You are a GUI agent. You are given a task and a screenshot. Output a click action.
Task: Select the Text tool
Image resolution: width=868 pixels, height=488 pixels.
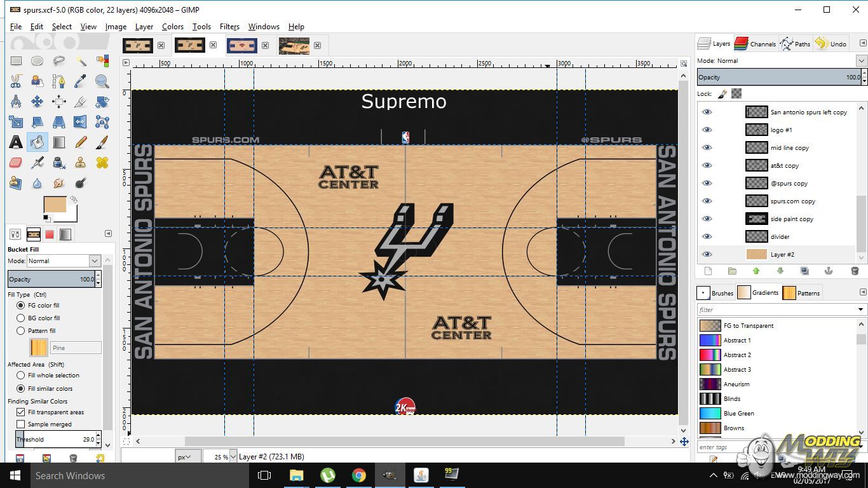click(16, 142)
